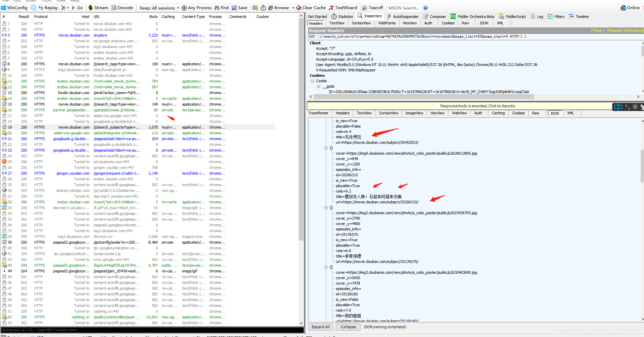Click the camera screenshot icon
This screenshot has height=337, width=644.
coord(255,8)
